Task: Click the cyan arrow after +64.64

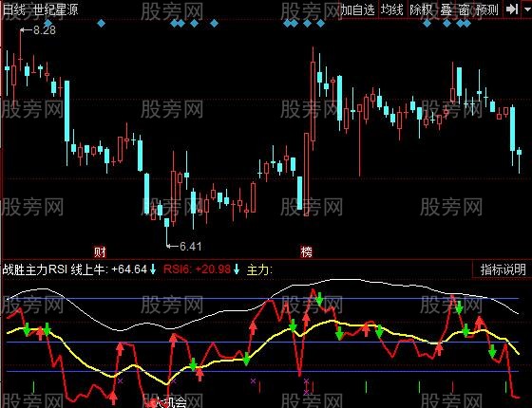Action: coord(153,269)
